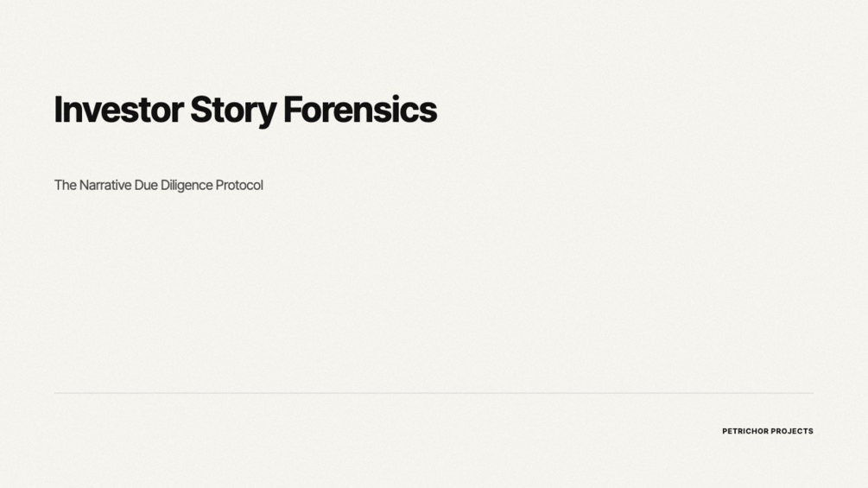Click the word "PETRICHOR" in the footer
The height and width of the screenshot is (488, 868).
point(745,431)
